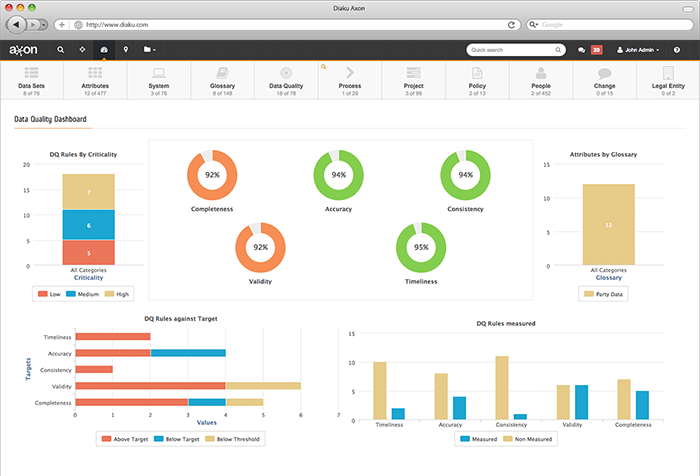Click the search magnifier icon in navbar
Image resolution: width=700 pixels, height=476 pixels.
point(61,49)
